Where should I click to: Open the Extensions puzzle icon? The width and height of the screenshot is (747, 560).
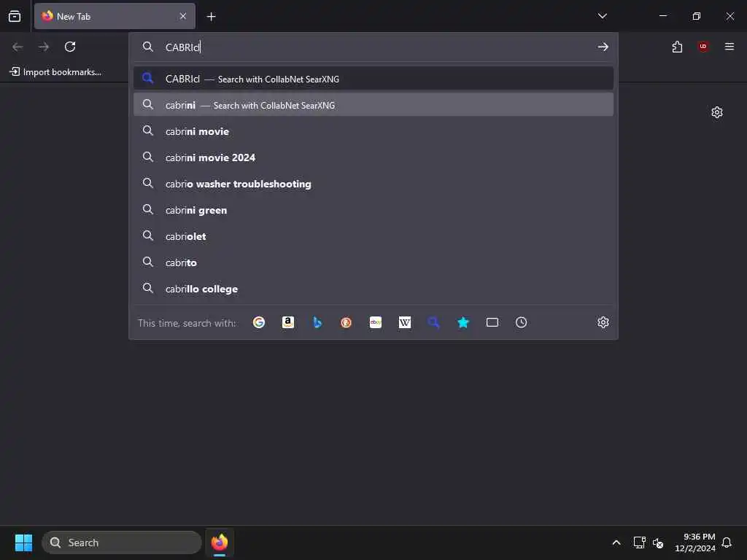pyautogui.click(x=677, y=47)
